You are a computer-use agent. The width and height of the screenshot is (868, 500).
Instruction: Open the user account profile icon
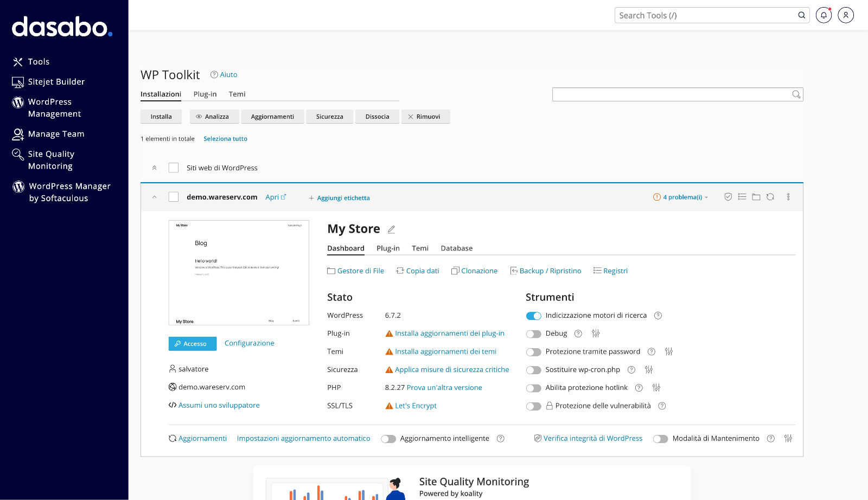point(845,15)
